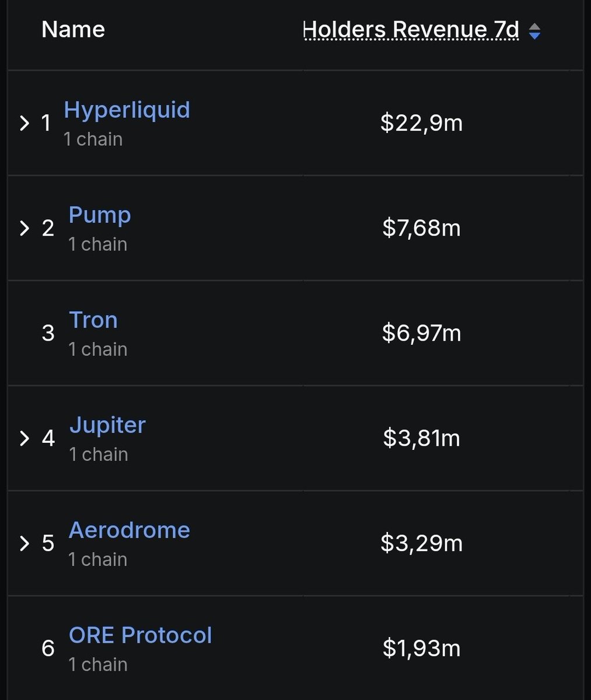
Task: Sort by Holders Revenue 7d header
Action: tap(411, 29)
